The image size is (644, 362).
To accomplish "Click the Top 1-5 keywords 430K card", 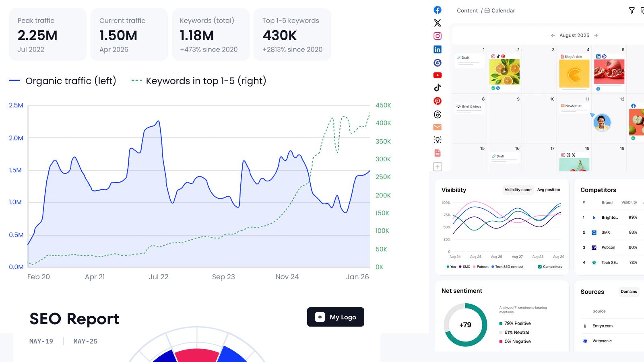I will (292, 35).
